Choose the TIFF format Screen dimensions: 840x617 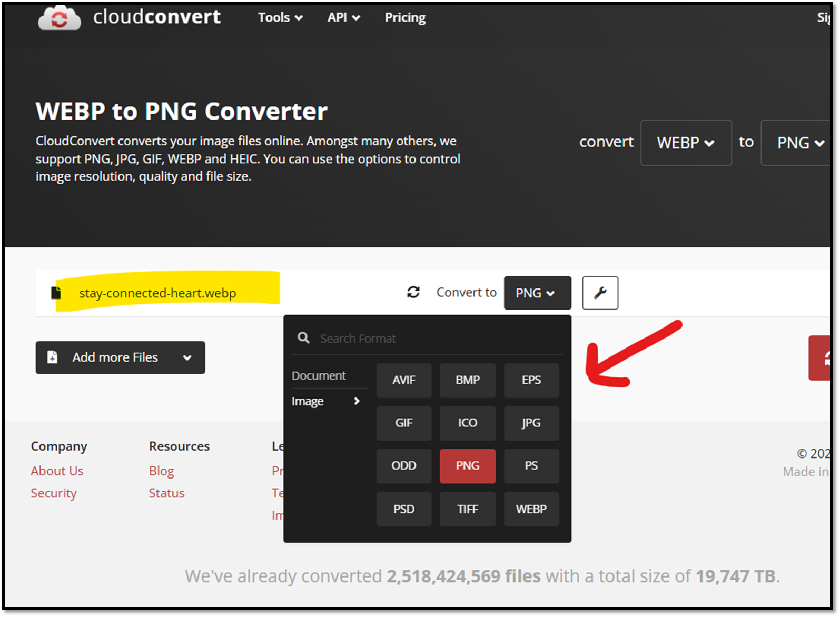[x=468, y=509]
